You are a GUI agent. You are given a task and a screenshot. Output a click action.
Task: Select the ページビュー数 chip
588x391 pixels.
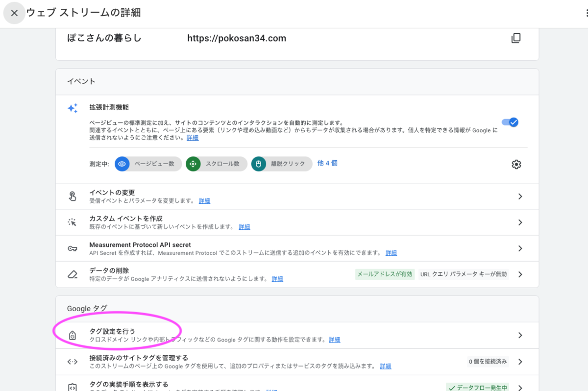point(148,164)
